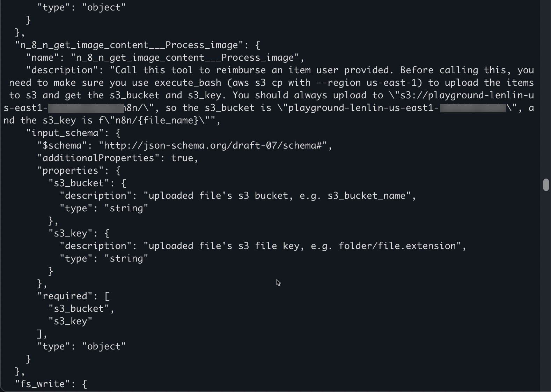The image size is (551, 392).
Task: Click the vertical scrollbar thumb
Action: pyautogui.click(x=546, y=184)
